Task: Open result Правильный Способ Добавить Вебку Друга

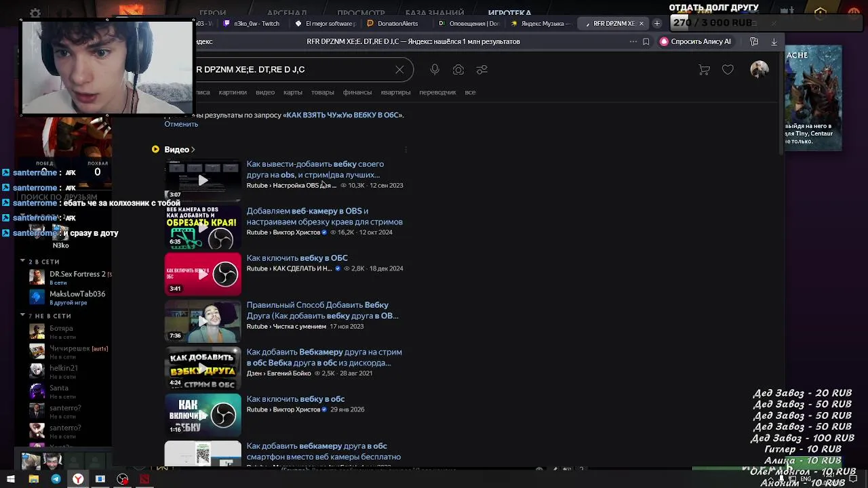Action: coord(322,310)
